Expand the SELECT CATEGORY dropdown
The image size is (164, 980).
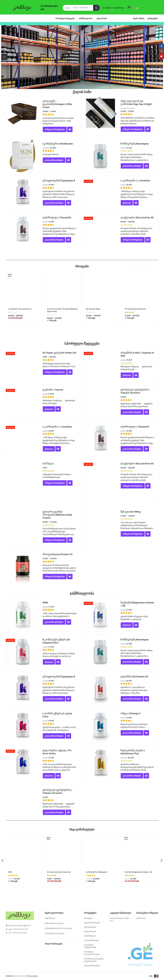[82, 8]
